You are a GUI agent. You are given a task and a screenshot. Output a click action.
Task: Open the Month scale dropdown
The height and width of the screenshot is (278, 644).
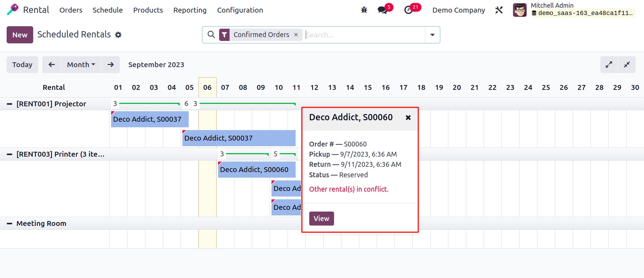pos(81,65)
